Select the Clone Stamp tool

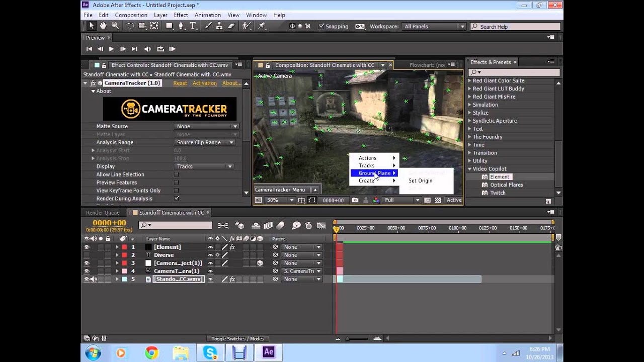[219, 26]
